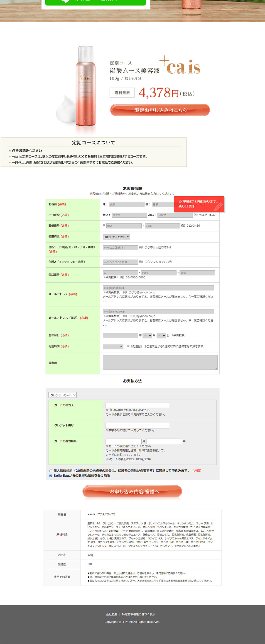This screenshot has width=265, height=644.
Task: Click the 原材料名 table row label
Action: pyautogui.click(x=62, y=534)
